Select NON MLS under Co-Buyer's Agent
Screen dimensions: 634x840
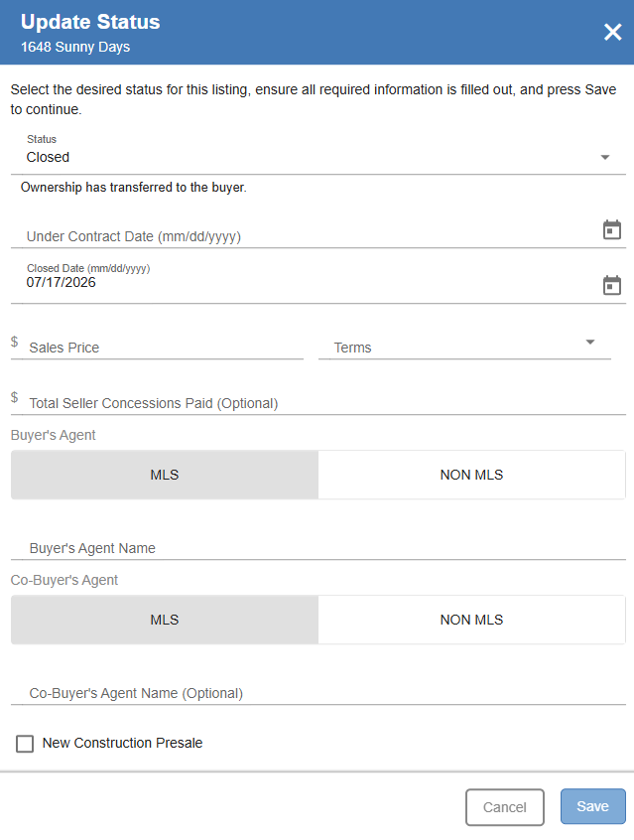click(x=471, y=620)
